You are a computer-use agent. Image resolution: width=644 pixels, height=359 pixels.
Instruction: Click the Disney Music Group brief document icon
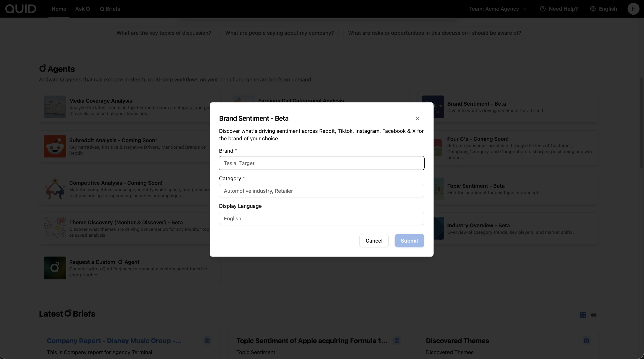pyautogui.click(x=207, y=341)
